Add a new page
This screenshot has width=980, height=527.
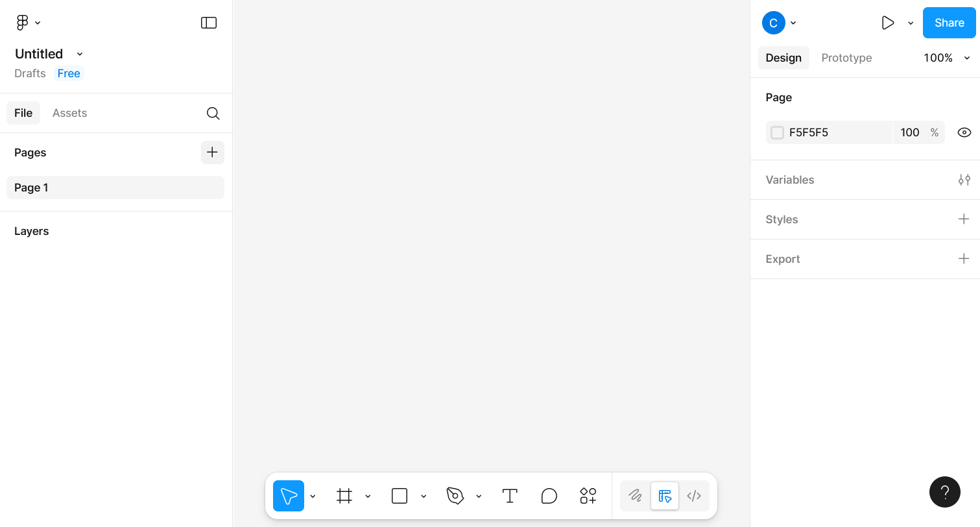coord(212,153)
